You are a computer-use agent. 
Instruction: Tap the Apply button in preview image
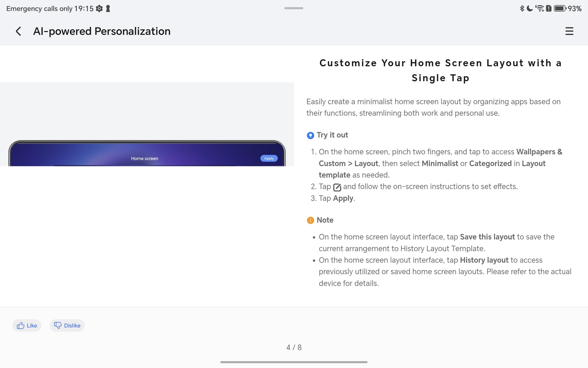point(269,158)
